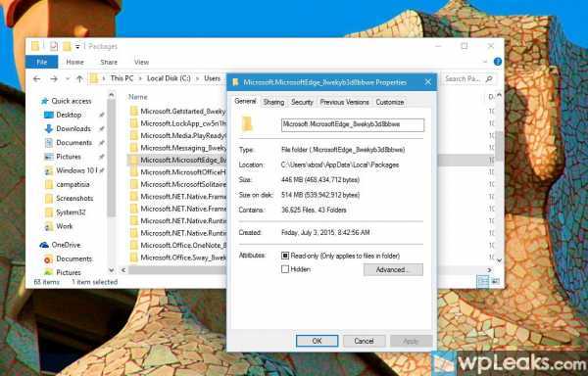Image resolution: width=588 pixels, height=376 pixels.
Task: Switch to the General tab
Action: [245, 101]
